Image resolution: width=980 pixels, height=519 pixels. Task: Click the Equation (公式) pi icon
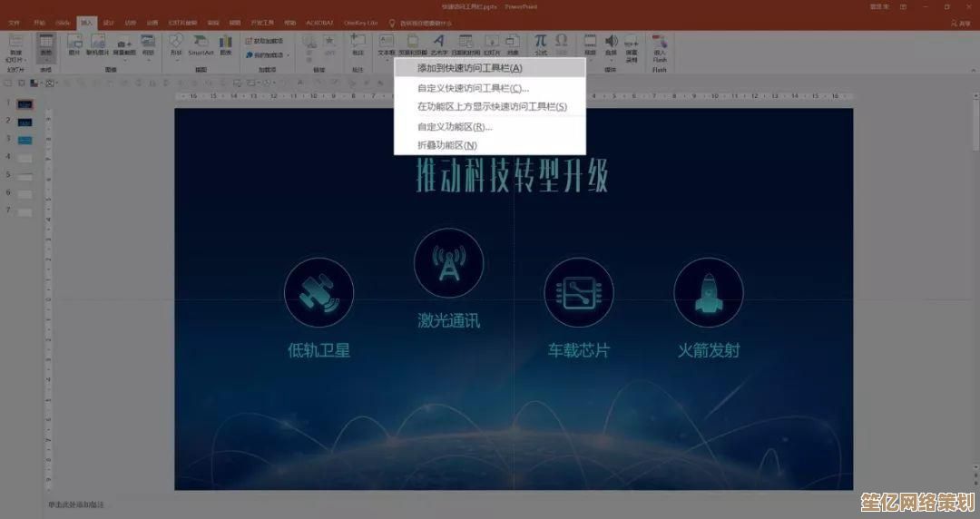540,44
